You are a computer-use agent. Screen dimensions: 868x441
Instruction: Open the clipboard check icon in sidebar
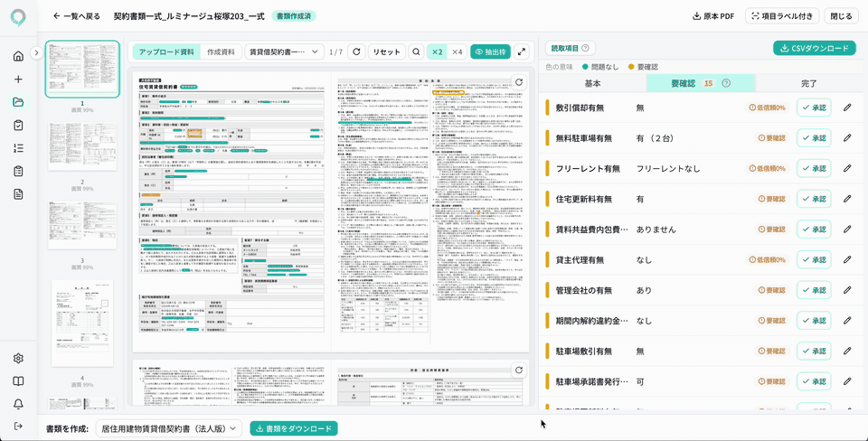click(x=18, y=125)
